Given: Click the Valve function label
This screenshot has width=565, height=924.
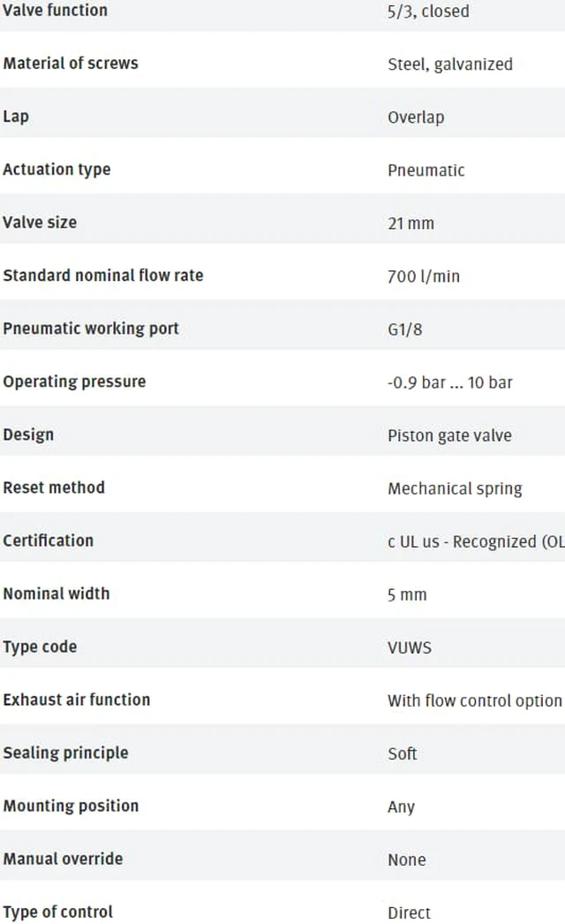Looking at the screenshot, I should tap(56, 10).
